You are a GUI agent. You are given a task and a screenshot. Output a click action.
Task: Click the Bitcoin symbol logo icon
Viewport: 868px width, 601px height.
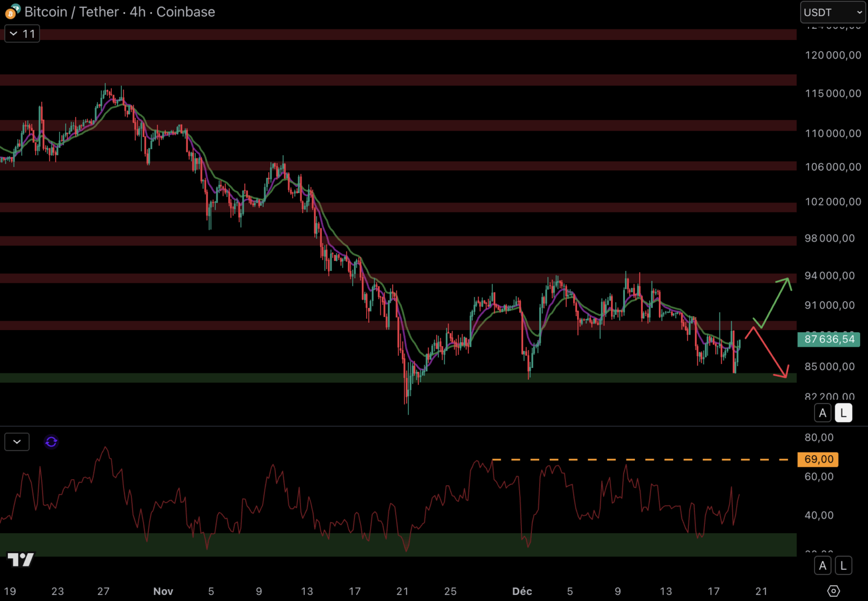tap(12, 12)
